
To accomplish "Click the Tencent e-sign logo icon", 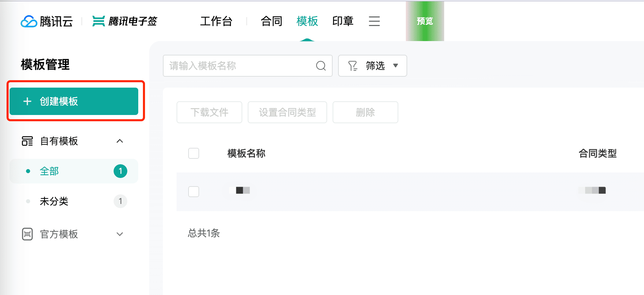I will (x=99, y=21).
